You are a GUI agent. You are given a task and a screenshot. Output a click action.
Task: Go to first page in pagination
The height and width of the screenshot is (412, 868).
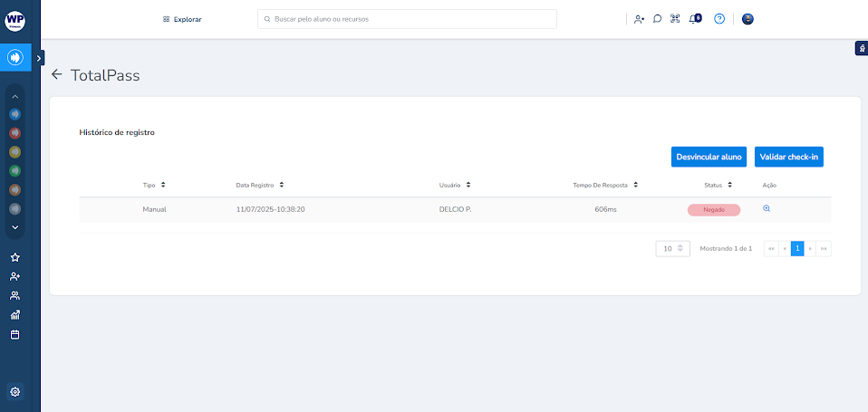[x=771, y=249]
